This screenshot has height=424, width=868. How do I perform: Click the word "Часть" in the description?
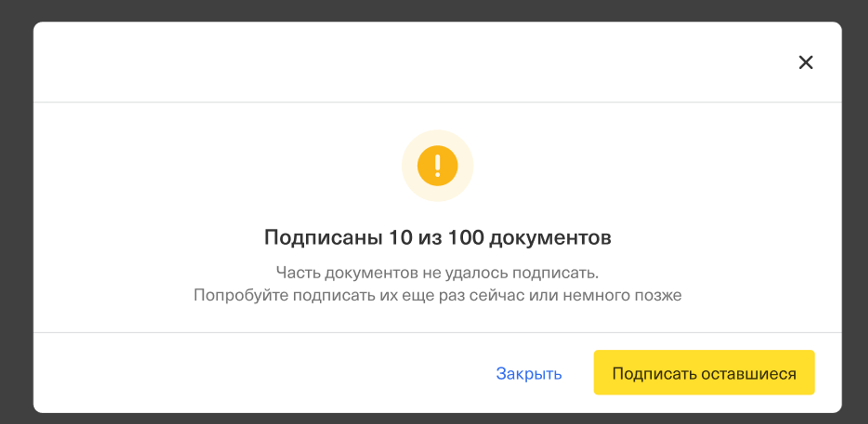tap(298, 273)
